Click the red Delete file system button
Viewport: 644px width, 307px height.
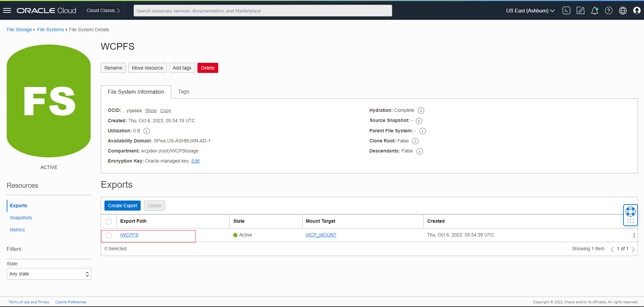[208, 68]
